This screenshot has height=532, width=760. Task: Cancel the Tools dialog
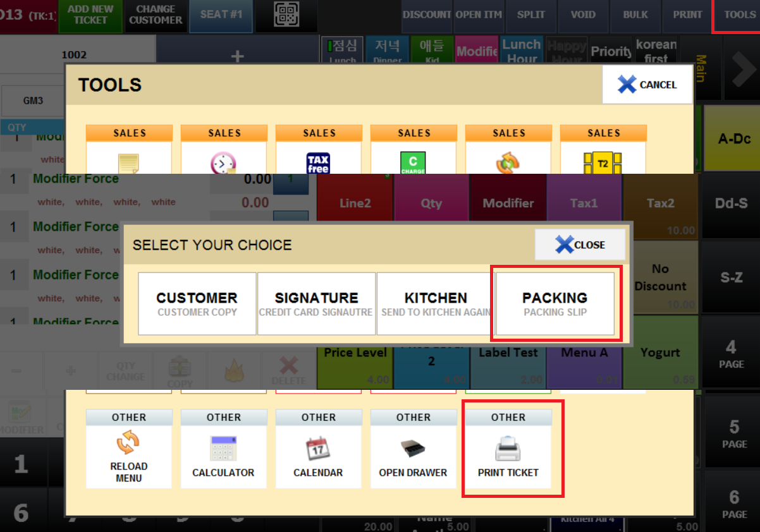(647, 85)
